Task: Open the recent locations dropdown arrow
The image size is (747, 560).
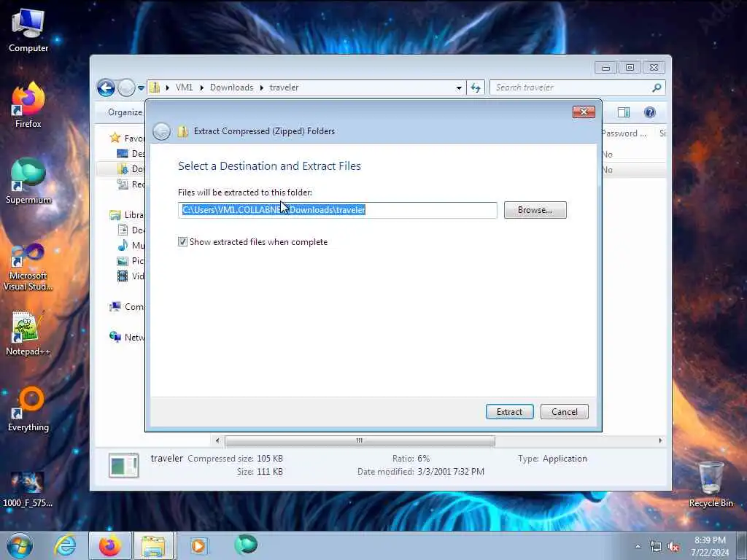Action: 141,88
